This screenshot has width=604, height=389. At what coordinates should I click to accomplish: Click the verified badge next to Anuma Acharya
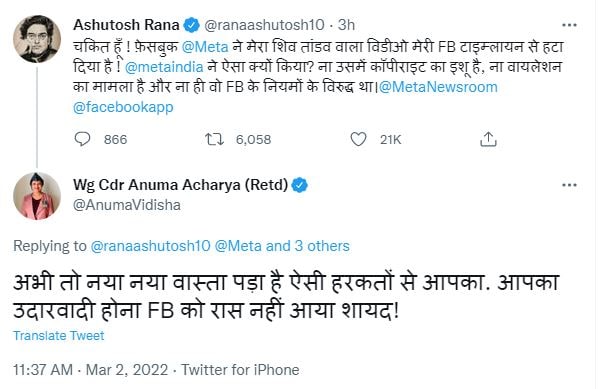click(299, 185)
